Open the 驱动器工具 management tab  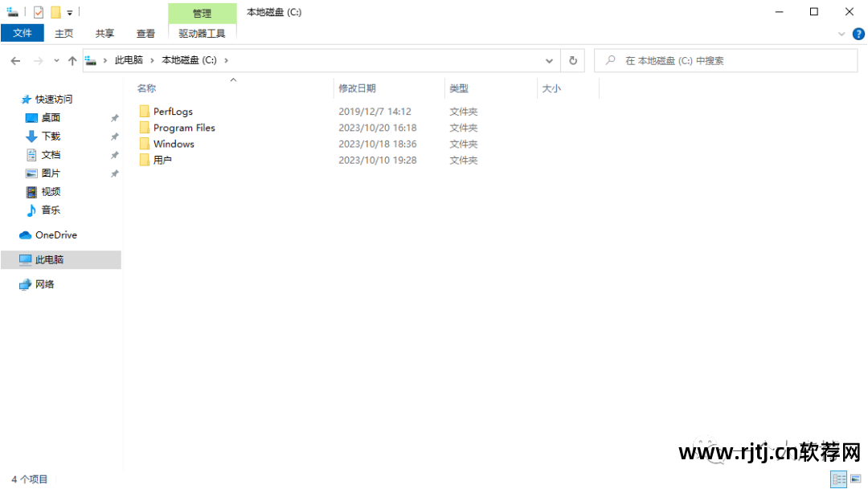(x=201, y=34)
